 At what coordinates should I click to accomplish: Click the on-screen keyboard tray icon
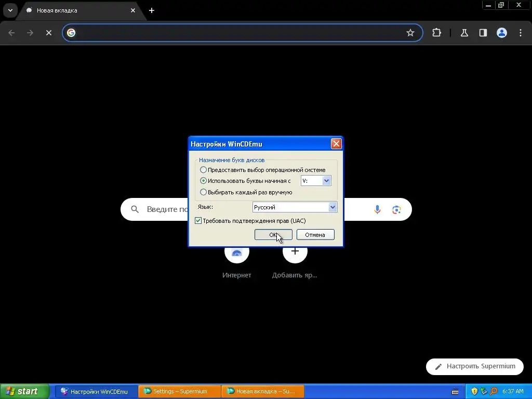point(455,392)
